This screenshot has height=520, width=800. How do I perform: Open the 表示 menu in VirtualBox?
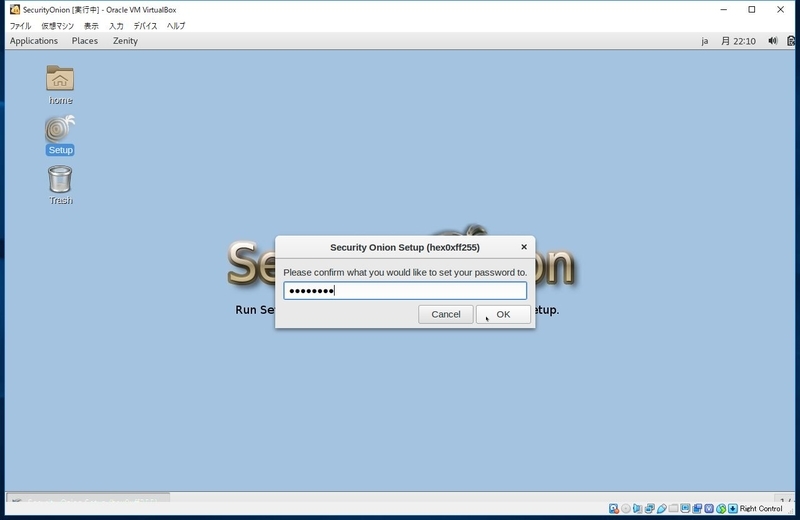pos(91,26)
